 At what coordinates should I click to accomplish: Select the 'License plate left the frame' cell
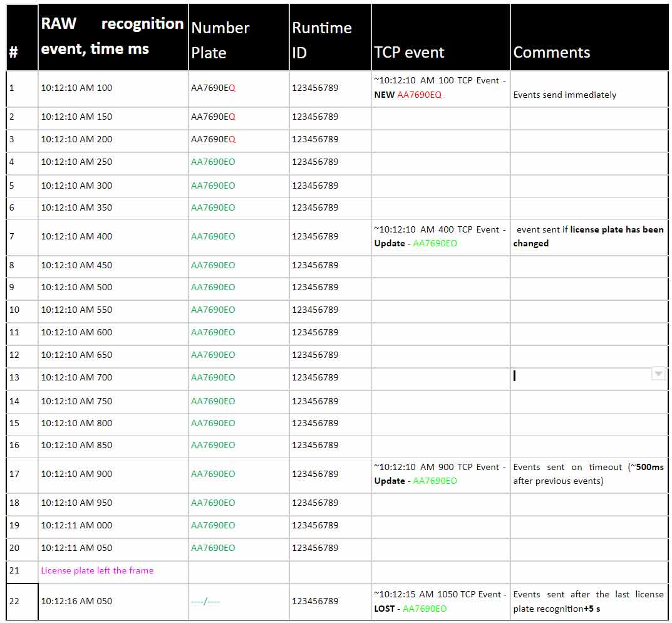pyautogui.click(x=98, y=570)
